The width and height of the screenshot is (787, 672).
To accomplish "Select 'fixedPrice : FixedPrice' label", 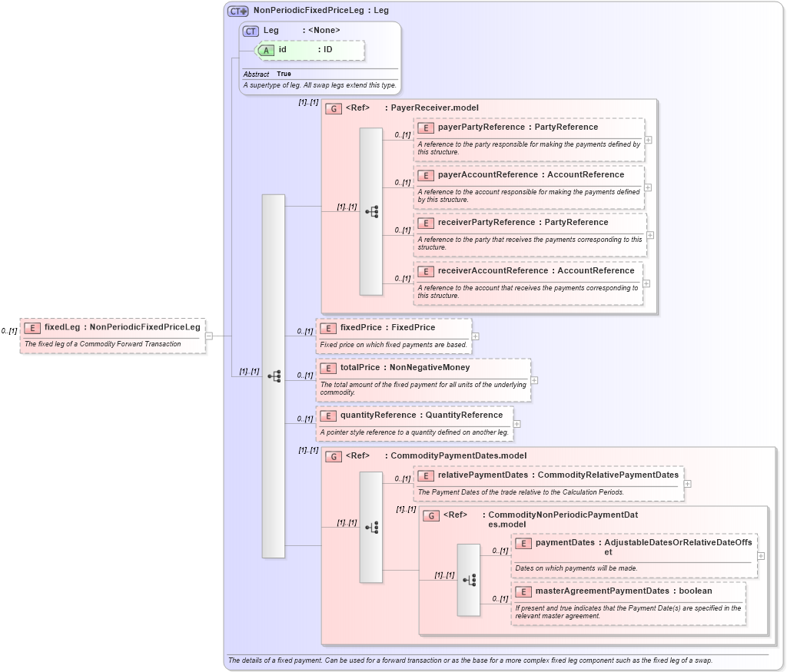I will pyautogui.click(x=387, y=327).
